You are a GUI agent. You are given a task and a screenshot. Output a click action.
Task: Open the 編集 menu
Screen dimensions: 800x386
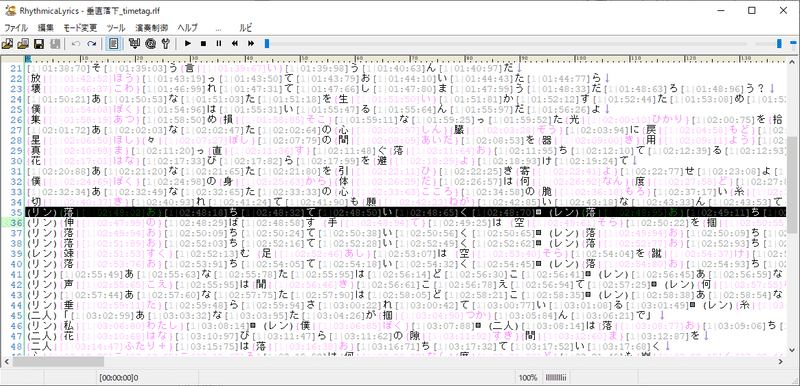click(x=45, y=28)
